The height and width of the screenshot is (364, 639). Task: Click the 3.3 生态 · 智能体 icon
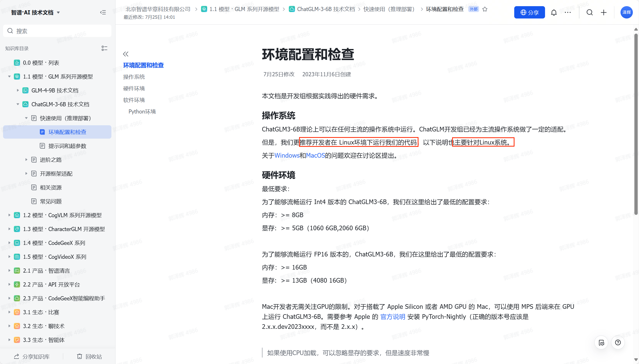coord(17,340)
